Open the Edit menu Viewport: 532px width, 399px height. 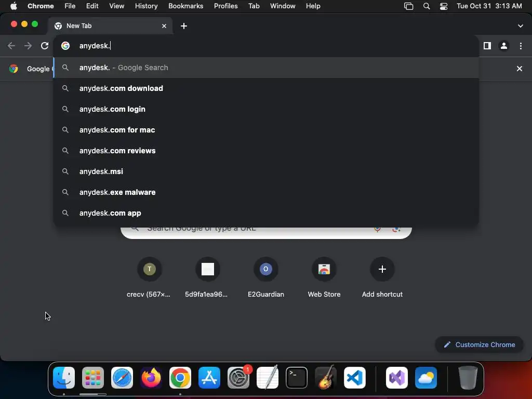(x=92, y=6)
